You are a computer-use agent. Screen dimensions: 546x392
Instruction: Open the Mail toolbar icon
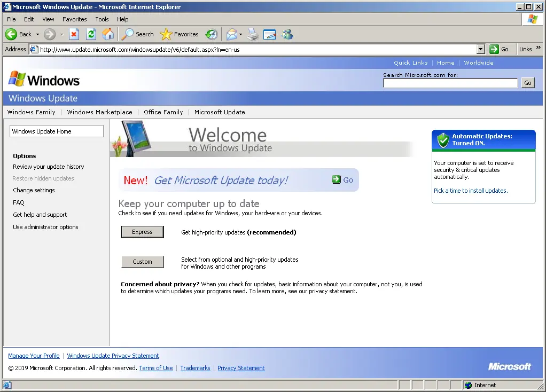(232, 34)
